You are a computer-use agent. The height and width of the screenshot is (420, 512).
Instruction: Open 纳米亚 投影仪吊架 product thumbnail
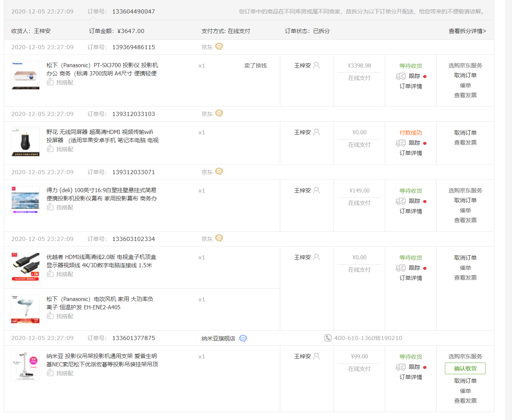point(26,366)
